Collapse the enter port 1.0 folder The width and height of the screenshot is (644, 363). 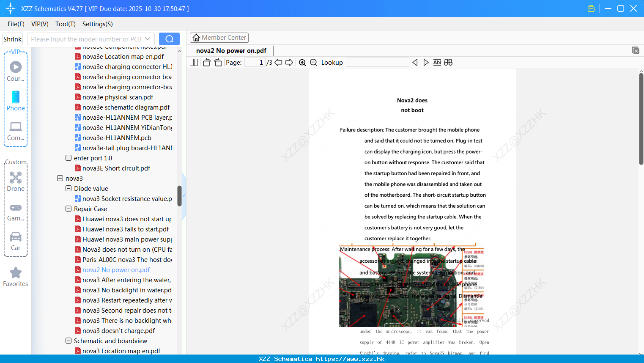[x=69, y=158]
